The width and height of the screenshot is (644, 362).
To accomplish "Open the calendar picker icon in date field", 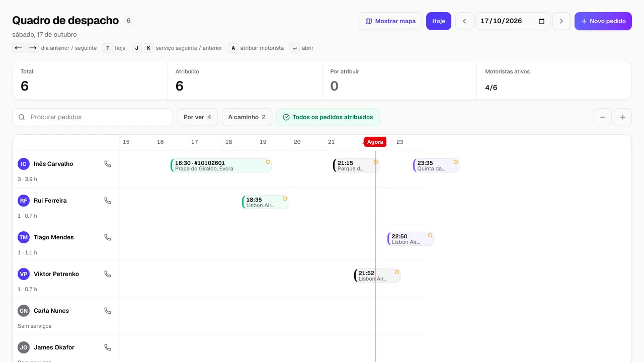I will [542, 21].
